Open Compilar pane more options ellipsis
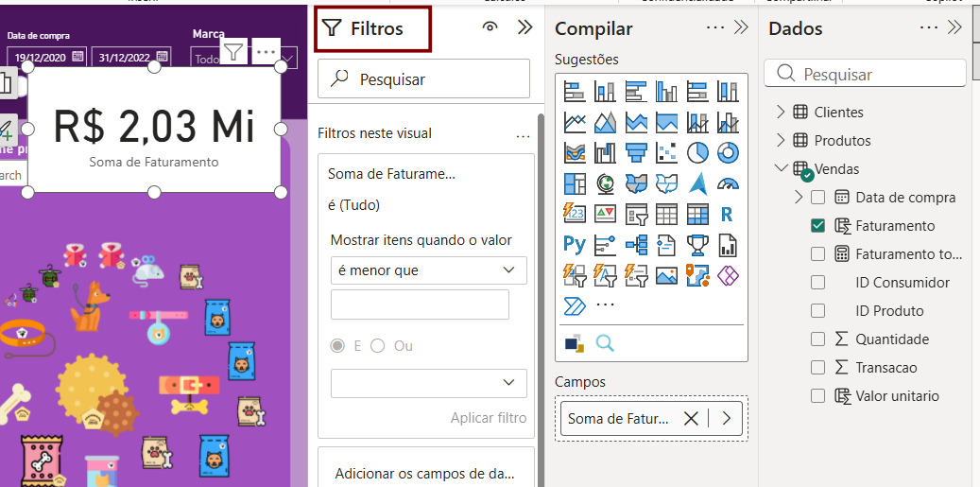 [715, 27]
